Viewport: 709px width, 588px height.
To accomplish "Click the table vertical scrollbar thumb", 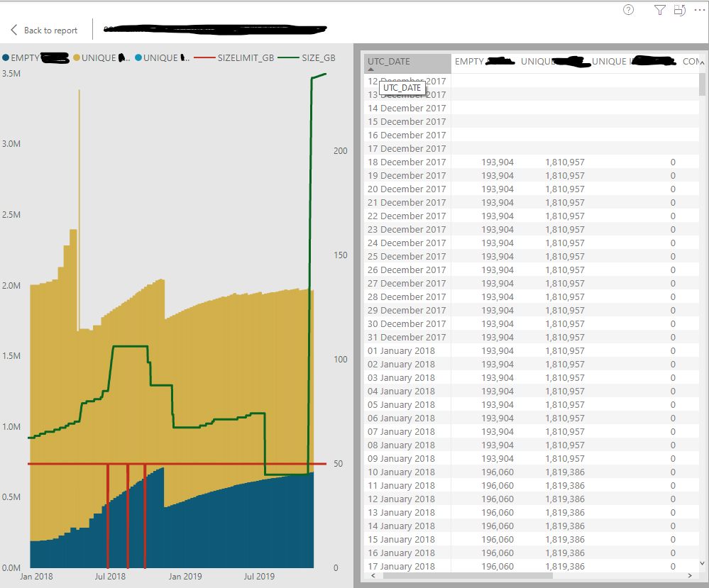I will (702, 84).
